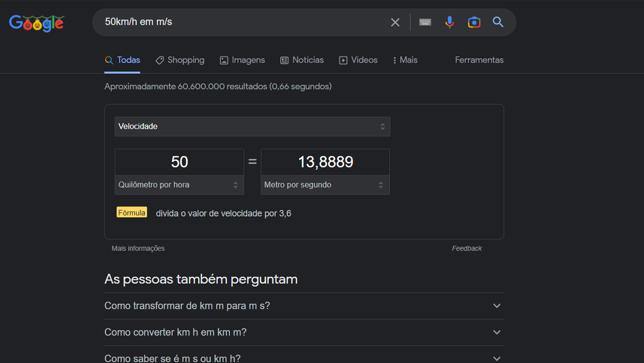Viewport: 644px width, 363px height.
Task: Click the Ferramentas button
Action: tap(479, 60)
